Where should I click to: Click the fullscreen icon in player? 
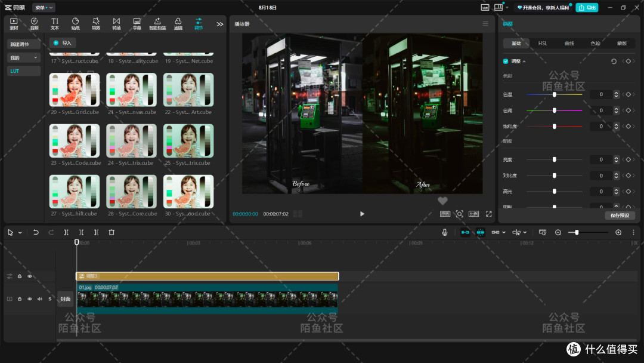point(489,214)
